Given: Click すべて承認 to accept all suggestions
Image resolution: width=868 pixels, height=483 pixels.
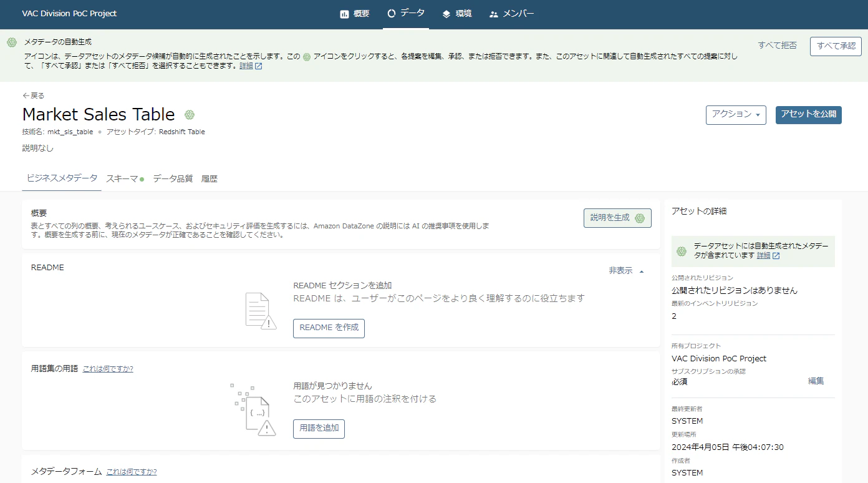Looking at the screenshot, I should (x=836, y=46).
